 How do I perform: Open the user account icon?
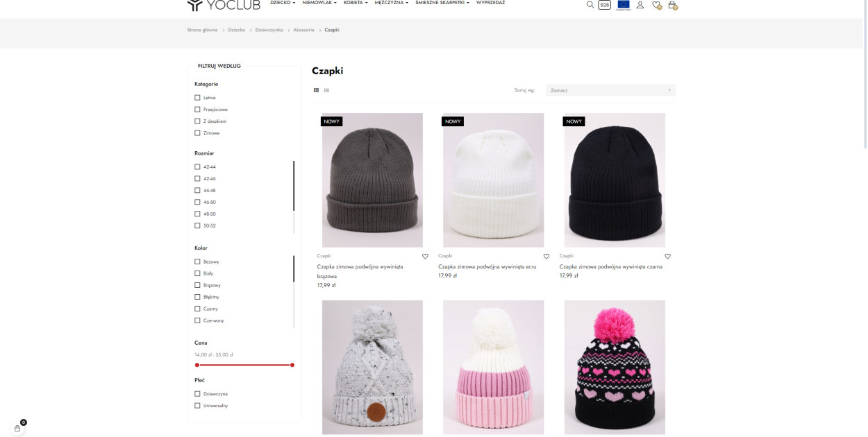pos(640,5)
